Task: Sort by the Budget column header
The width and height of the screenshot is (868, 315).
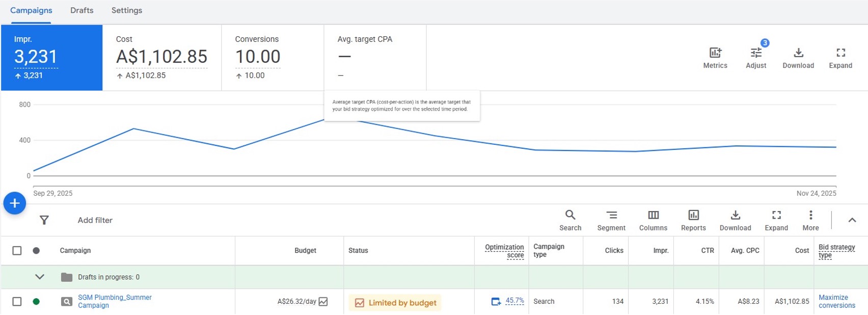Action: coord(305,251)
